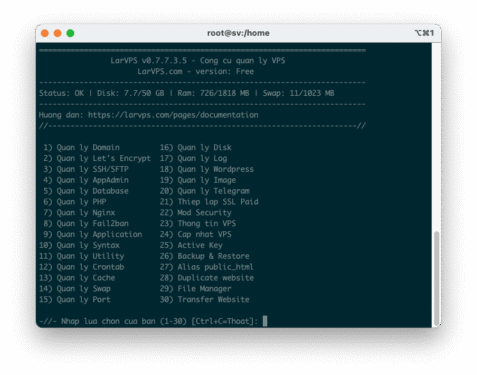Open the larvps.com documentation URL
The height and width of the screenshot is (375, 477).
(173, 115)
